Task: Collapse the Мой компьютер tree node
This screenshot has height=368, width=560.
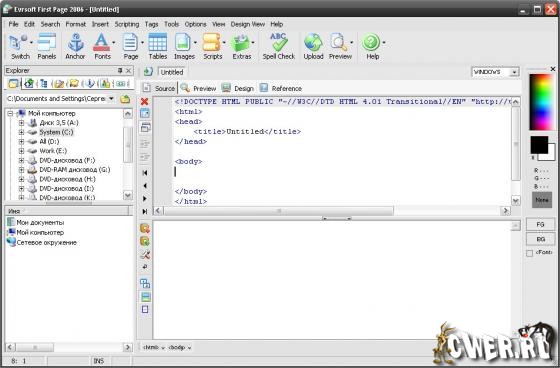Action: pyautogui.click(x=10, y=113)
